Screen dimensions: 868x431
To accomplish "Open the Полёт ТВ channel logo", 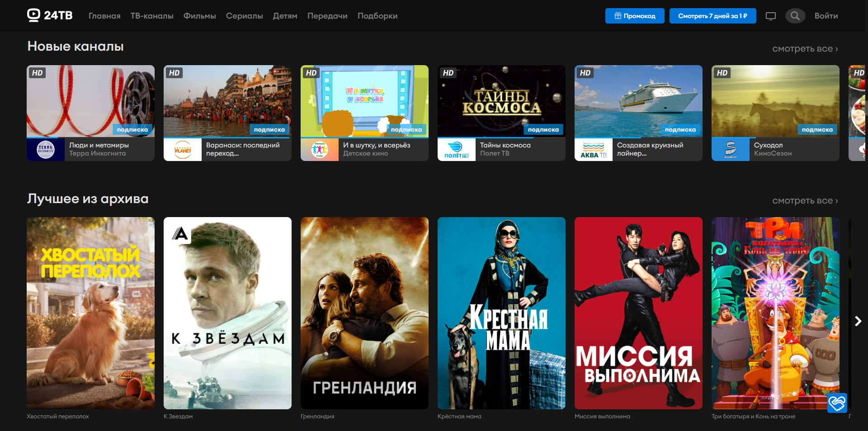I will click(x=456, y=150).
